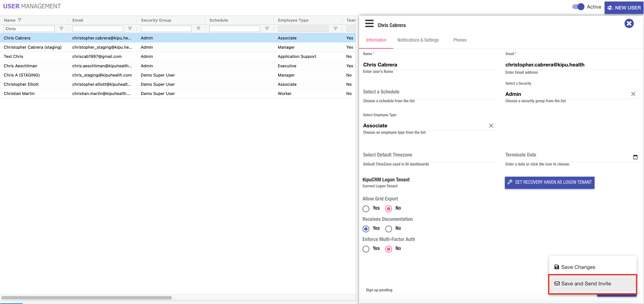Viewport: 644px width, 304px height.
Task: Select Yes for Enforce Multi-Factor Auth
Action: (366, 249)
